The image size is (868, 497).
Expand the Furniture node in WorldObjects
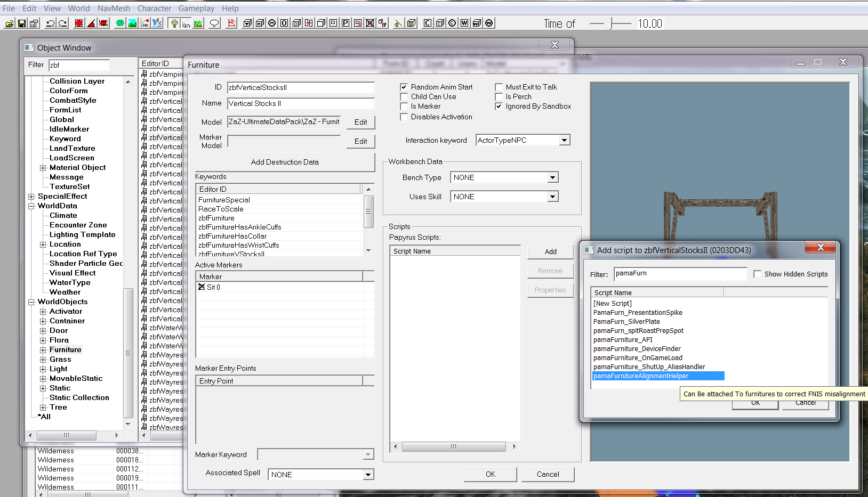click(43, 349)
